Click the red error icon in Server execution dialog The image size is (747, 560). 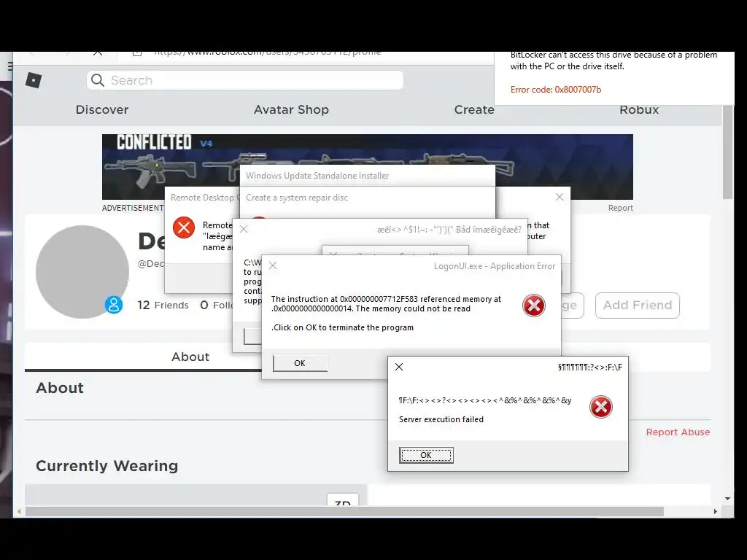(601, 407)
